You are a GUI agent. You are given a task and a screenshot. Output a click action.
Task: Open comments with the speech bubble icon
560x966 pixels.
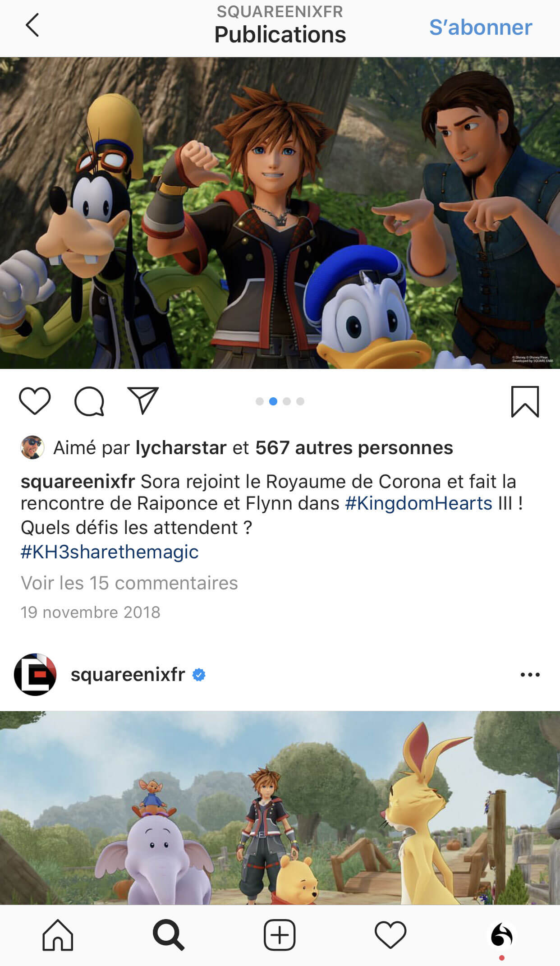tap(89, 401)
